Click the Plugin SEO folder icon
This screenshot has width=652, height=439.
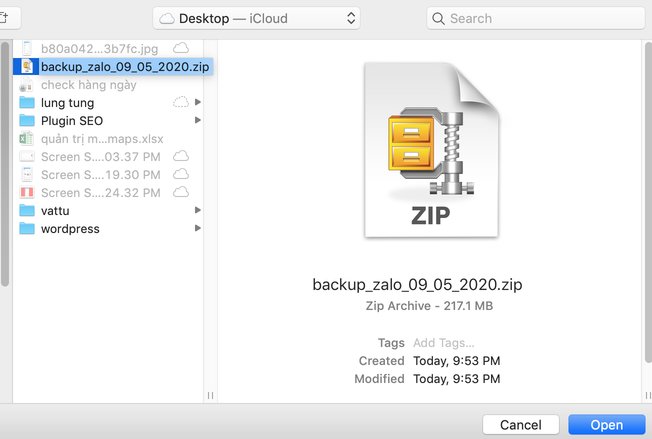[27, 121]
